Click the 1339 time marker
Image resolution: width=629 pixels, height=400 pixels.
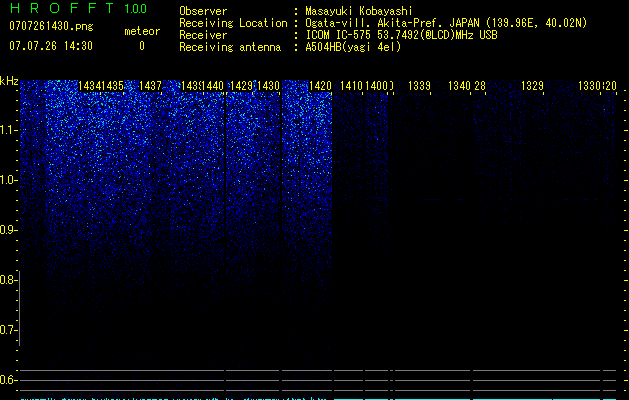tap(419, 86)
